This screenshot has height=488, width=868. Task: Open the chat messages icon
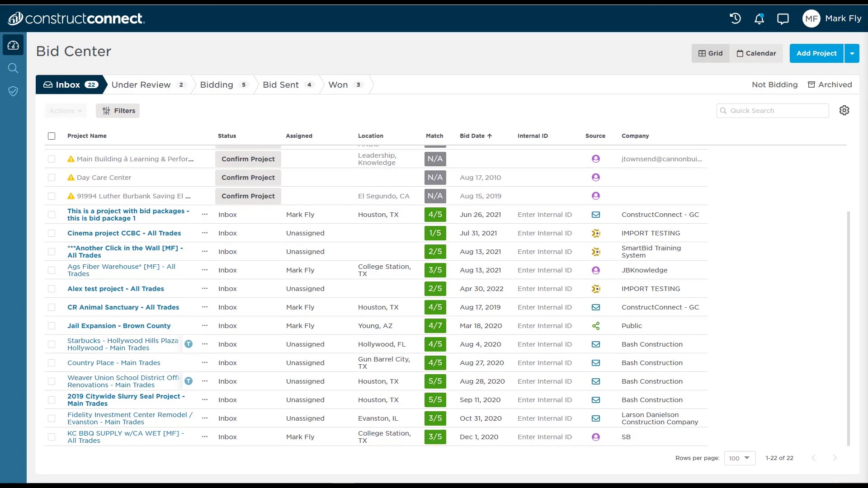point(783,19)
